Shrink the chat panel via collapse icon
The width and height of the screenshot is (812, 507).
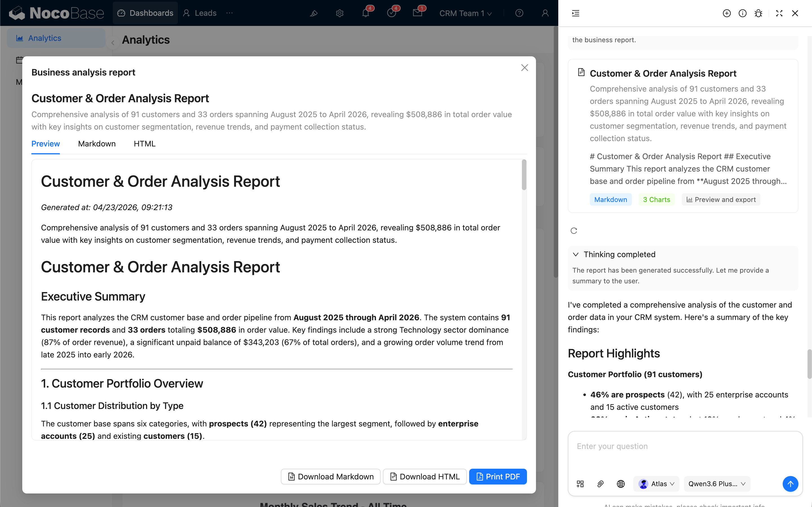point(779,13)
